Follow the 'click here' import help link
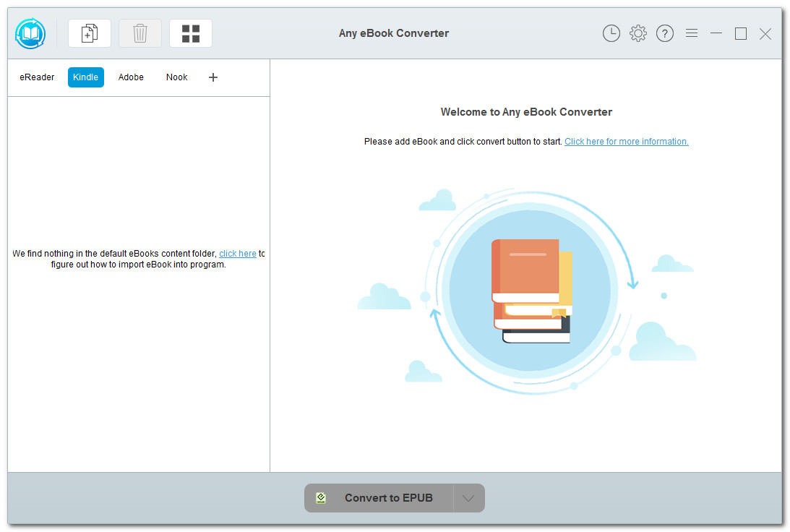Screen dimensions: 790x532 click(237, 254)
